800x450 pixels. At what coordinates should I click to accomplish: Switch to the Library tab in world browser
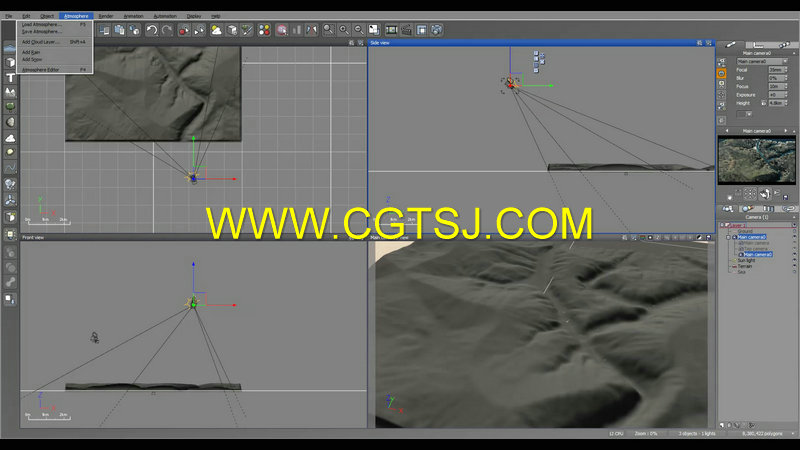click(x=768, y=209)
